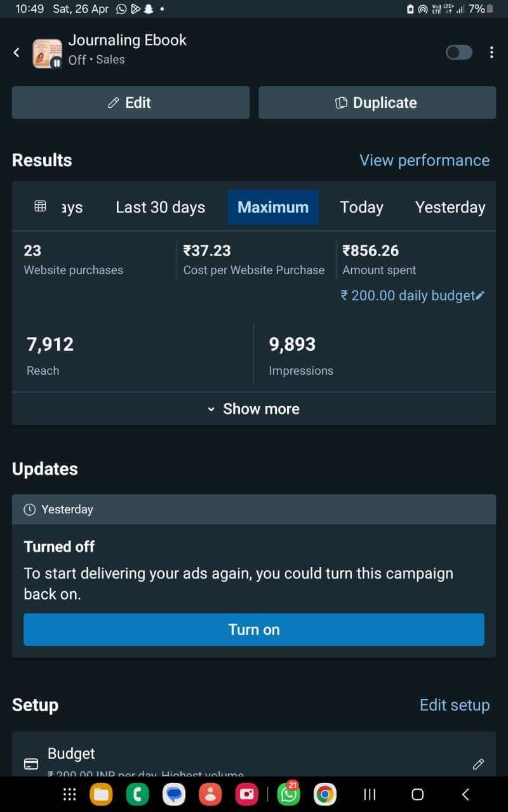Tap the back arrow beside Journaling Ebook

click(17, 53)
